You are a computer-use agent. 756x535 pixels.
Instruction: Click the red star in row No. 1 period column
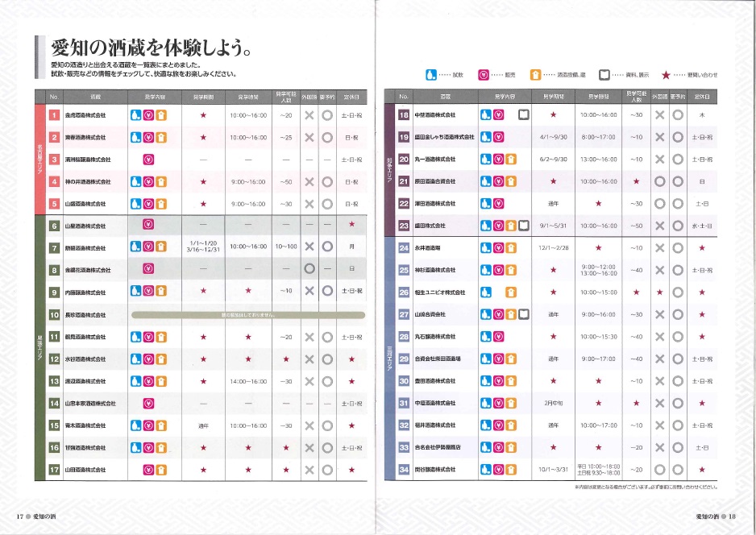[x=203, y=115]
